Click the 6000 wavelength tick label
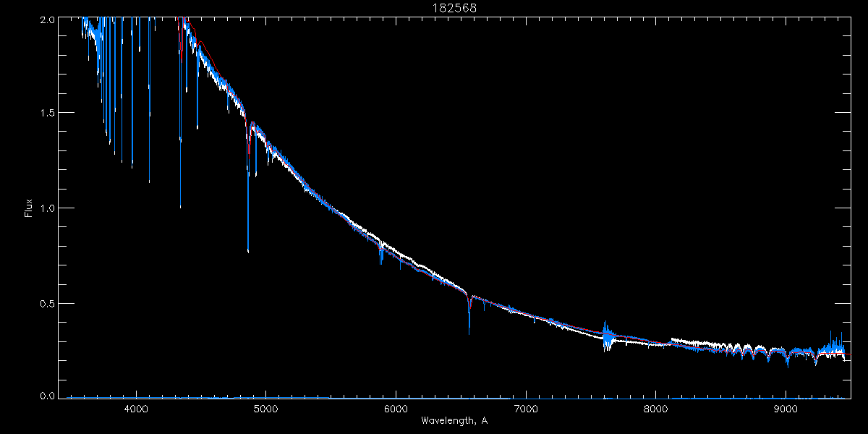 pyautogui.click(x=396, y=408)
